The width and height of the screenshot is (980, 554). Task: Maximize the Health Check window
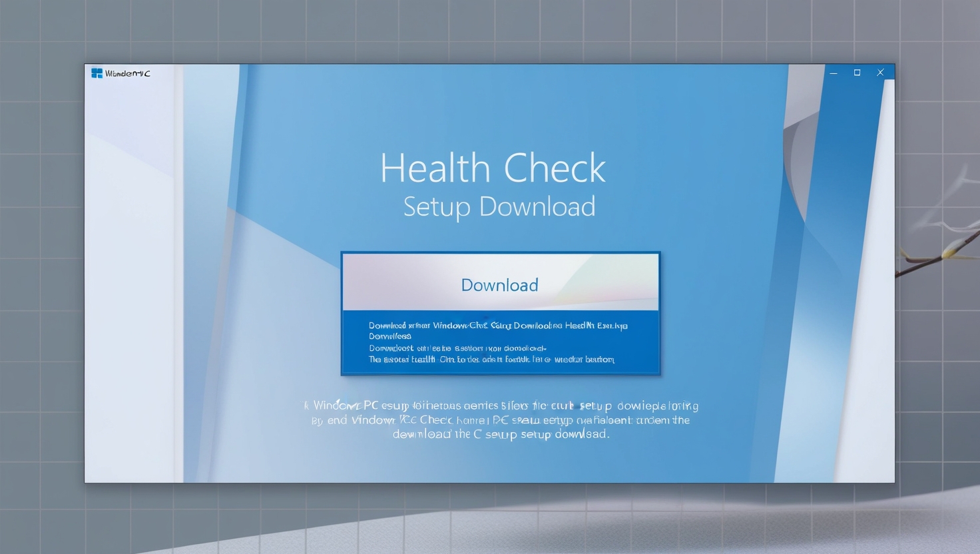point(857,73)
